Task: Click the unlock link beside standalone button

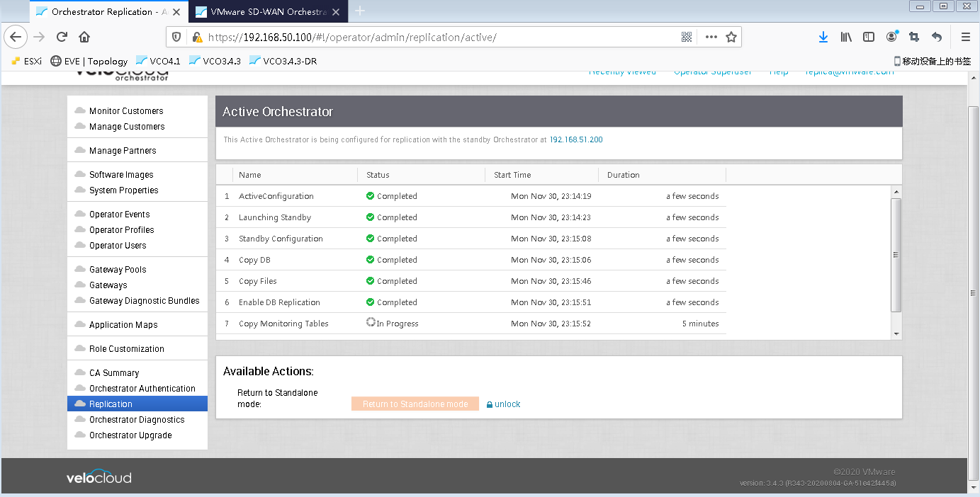Action: (x=504, y=404)
